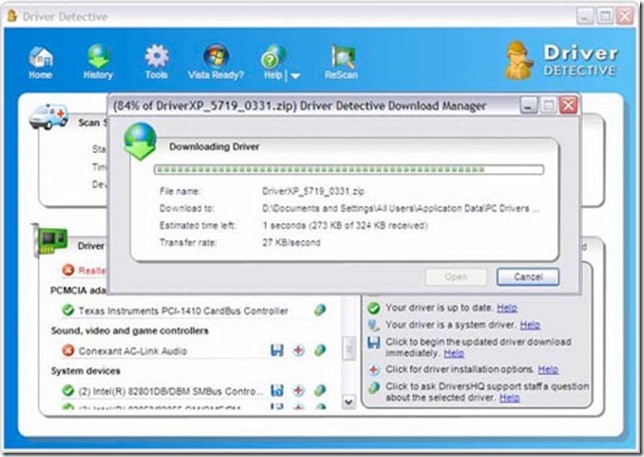The image size is (644, 457).
Task: Check the Vista Ready? page
Action: (215, 62)
